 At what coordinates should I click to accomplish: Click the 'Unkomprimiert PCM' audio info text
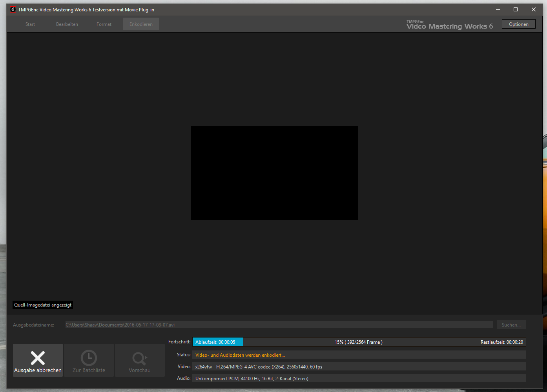click(x=252, y=379)
